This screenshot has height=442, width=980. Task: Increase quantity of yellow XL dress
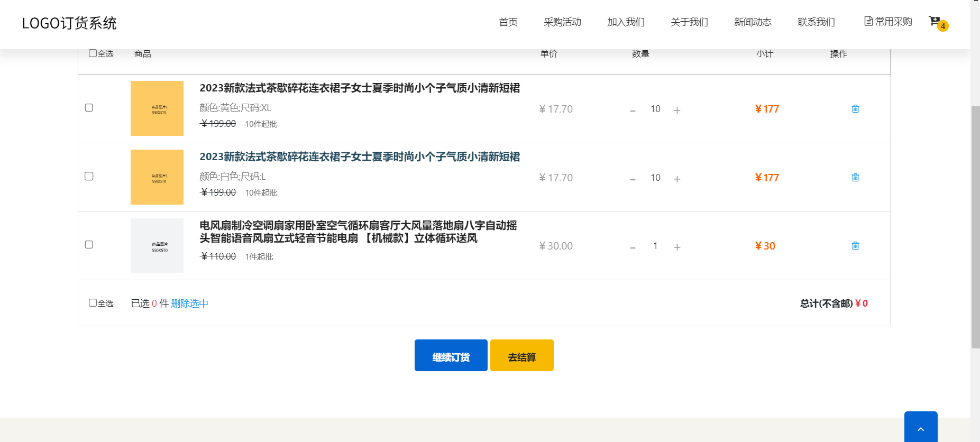click(x=677, y=110)
